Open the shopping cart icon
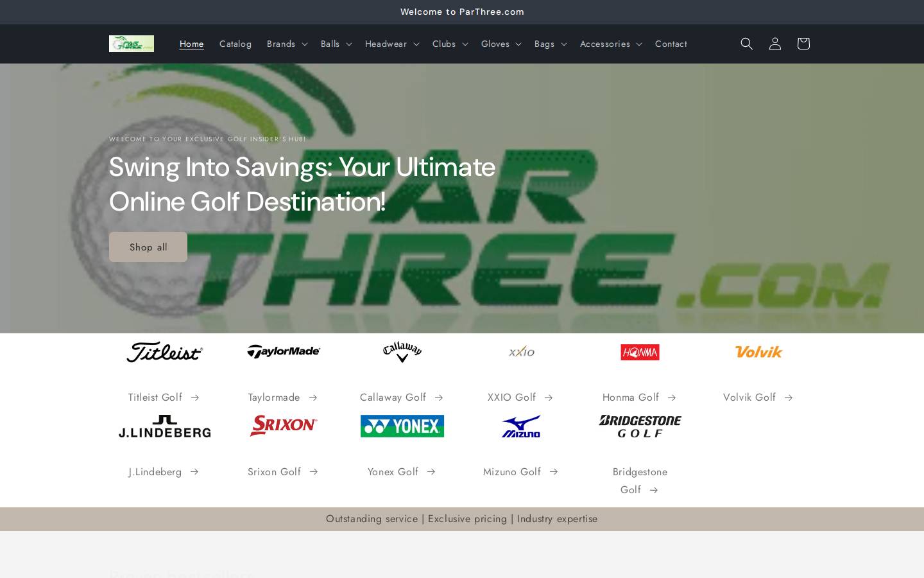Viewport: 924px width, 578px height. 803,44
